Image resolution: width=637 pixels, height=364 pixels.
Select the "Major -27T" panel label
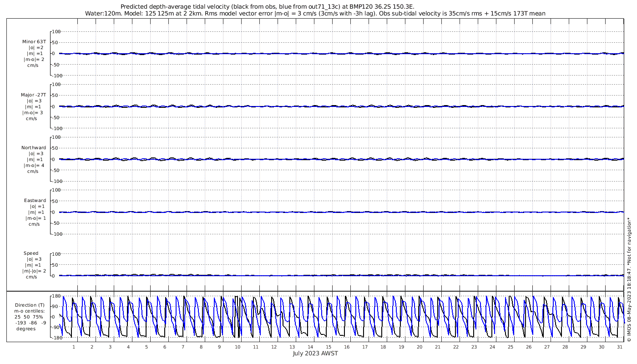[34, 95]
